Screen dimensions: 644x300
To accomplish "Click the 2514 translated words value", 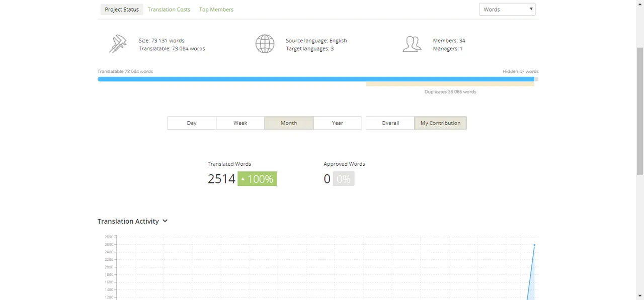I will 221,179.
